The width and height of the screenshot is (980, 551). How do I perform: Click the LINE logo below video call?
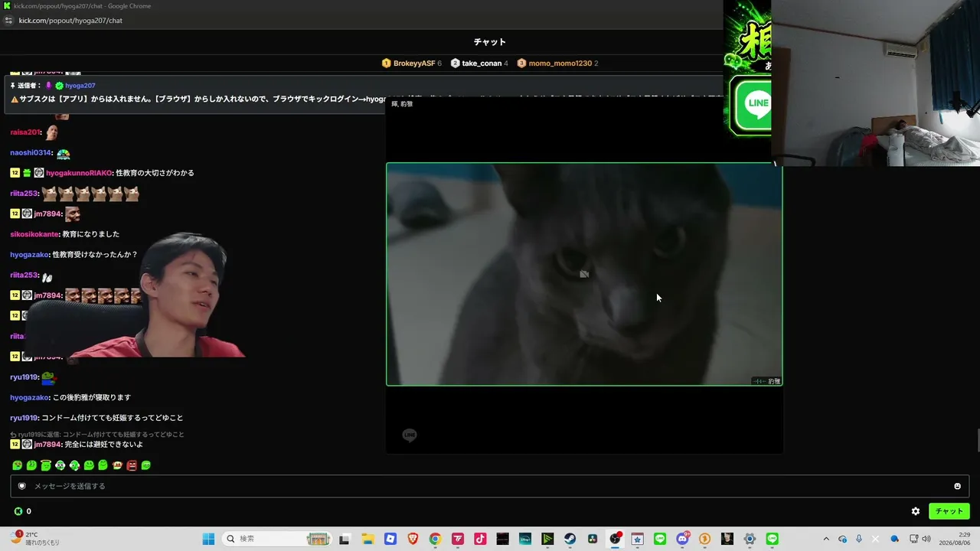tap(410, 435)
